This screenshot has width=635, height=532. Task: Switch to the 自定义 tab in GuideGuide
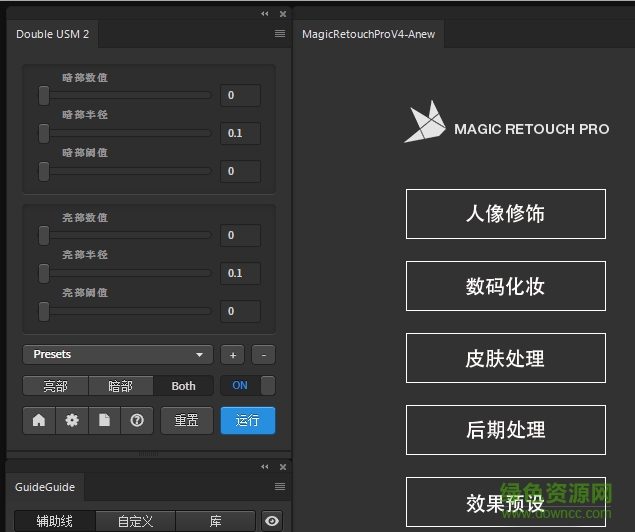(x=135, y=521)
